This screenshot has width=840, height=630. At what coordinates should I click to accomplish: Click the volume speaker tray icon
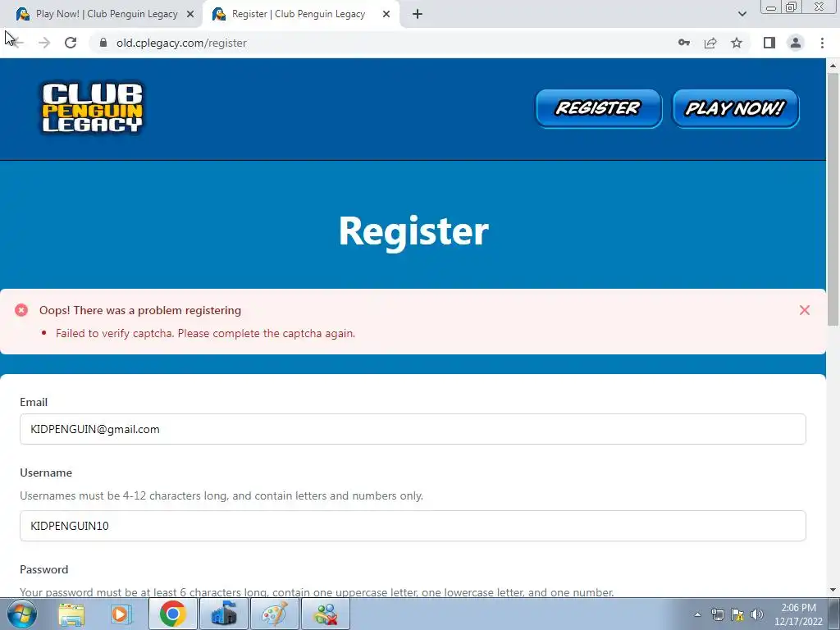757,614
